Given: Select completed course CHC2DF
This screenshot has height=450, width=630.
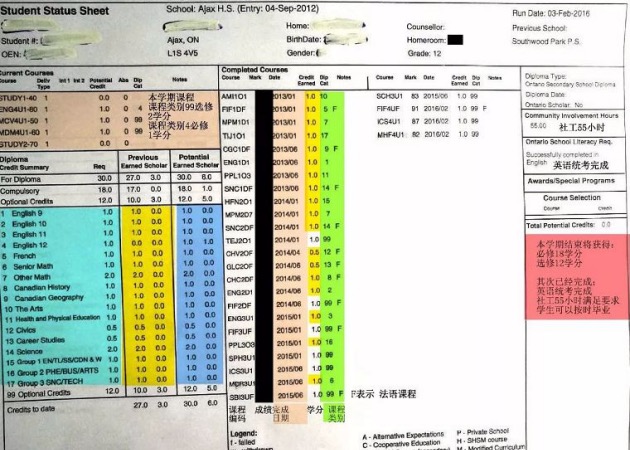Looking at the screenshot, I should (240, 279).
